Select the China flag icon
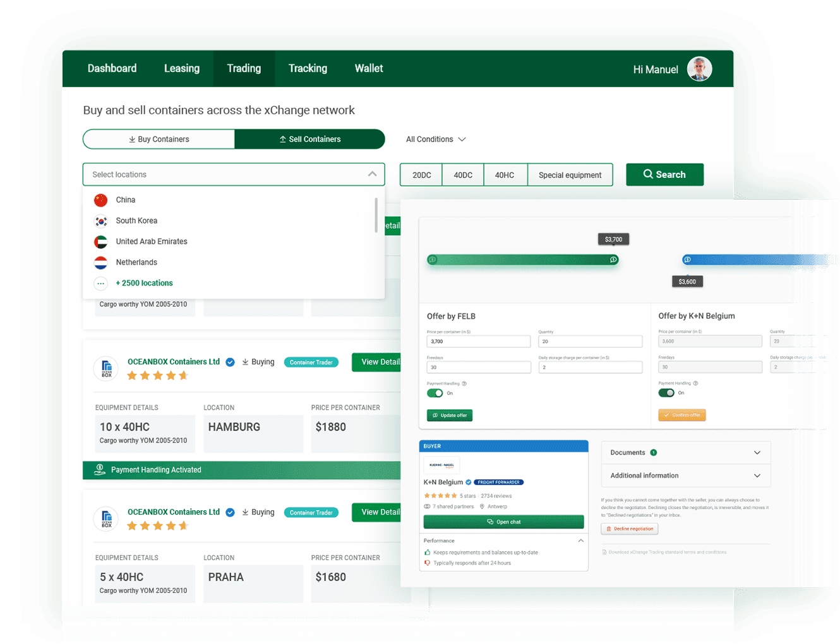Screen dimensions: 840x644 pos(101,200)
